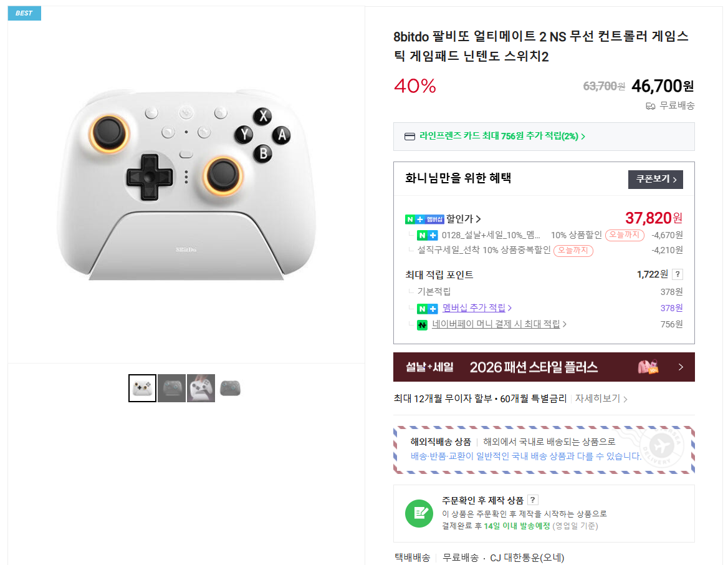Click the help icon next to 주문확인 후 제작 상품

click(x=532, y=500)
